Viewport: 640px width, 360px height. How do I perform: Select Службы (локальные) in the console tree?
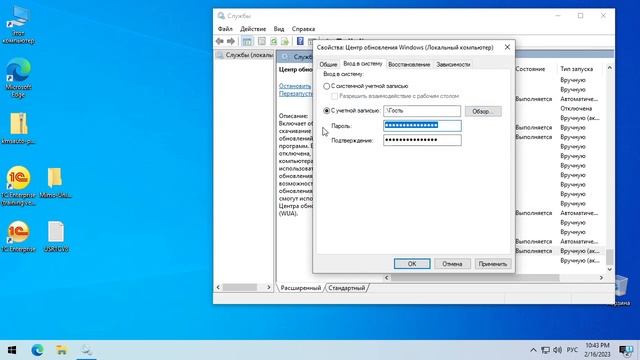(245, 55)
